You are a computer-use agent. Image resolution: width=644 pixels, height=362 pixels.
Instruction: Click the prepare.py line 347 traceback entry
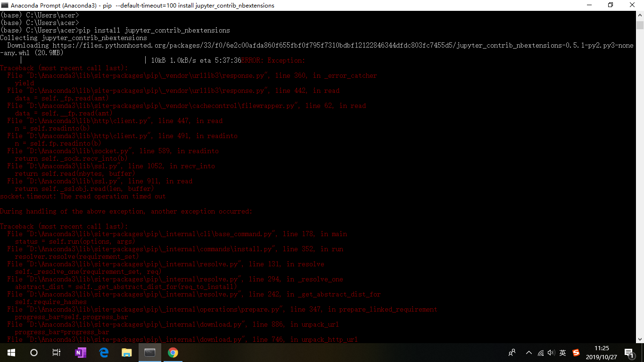[x=223, y=309]
